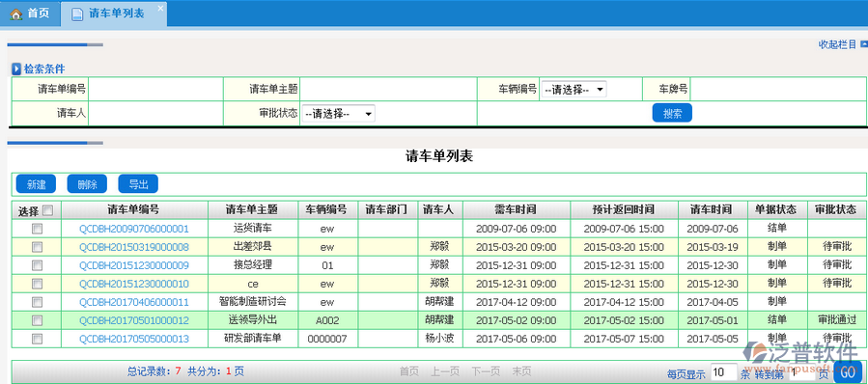
Task: Select checkbox of the 接总经理 row
Action: pos(37,265)
